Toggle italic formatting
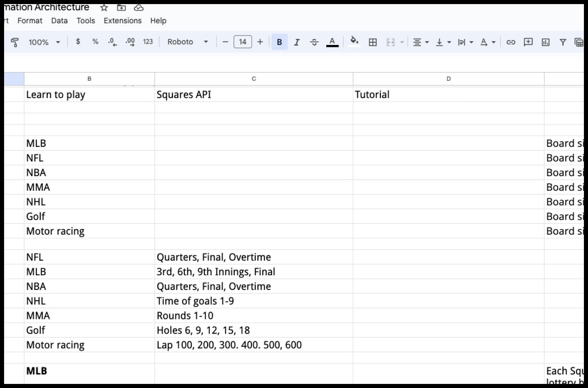Screen dimensions: 588x388 tap(297, 42)
